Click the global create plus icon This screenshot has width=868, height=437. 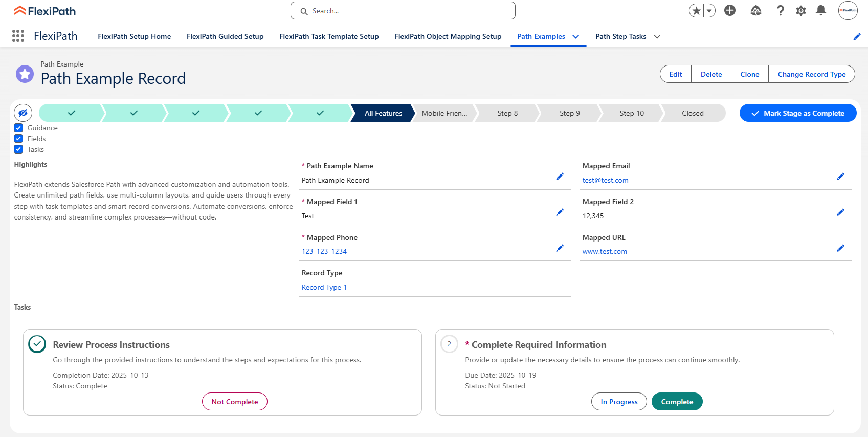pos(730,10)
